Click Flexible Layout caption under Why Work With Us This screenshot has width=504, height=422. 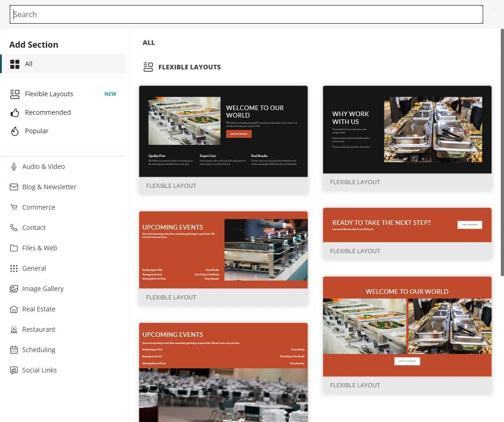(x=355, y=182)
